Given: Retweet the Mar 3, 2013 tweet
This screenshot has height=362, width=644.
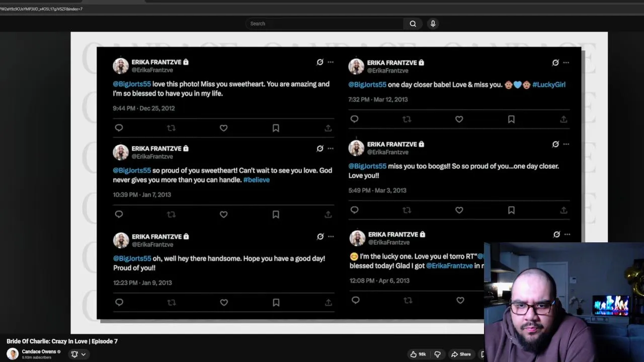Looking at the screenshot, I should pyautogui.click(x=407, y=210).
